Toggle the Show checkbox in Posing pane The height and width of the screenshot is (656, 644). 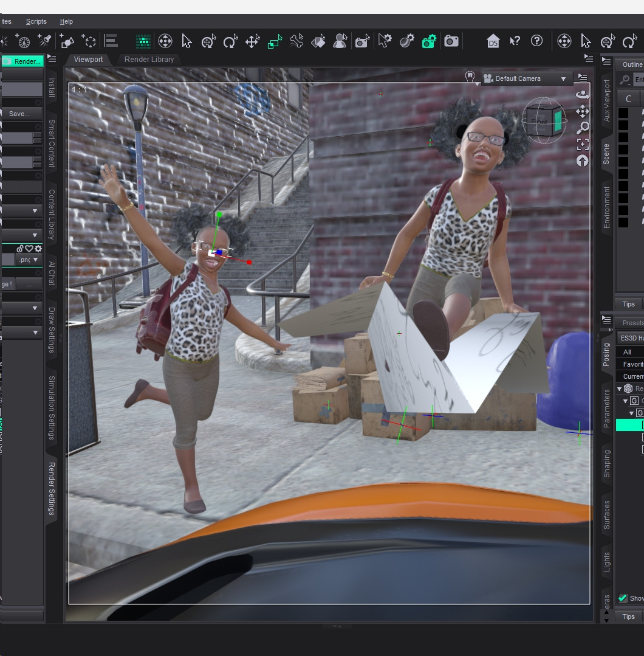point(622,598)
